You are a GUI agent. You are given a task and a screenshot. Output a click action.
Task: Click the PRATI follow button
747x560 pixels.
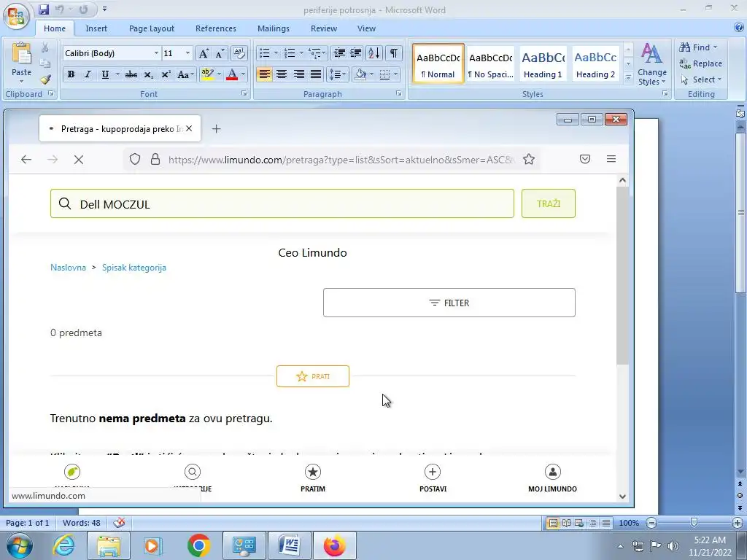(313, 376)
